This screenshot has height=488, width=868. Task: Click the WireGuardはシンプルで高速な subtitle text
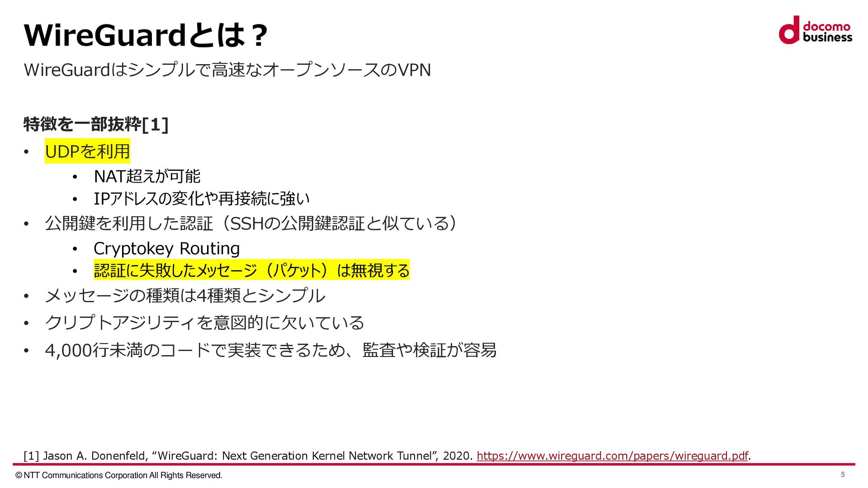[x=227, y=70]
